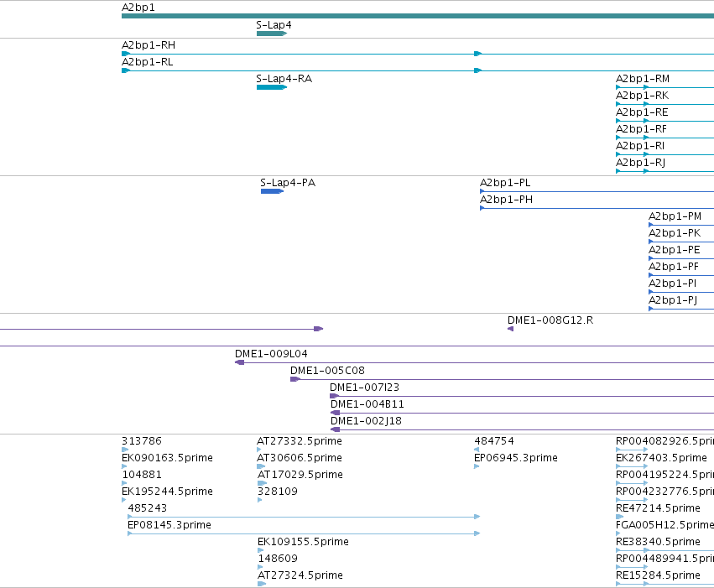Click the AT27324.5prime arrow glyph

point(262,584)
